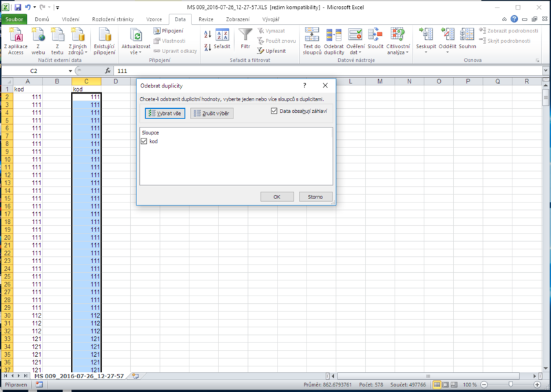The height and width of the screenshot is (392, 551).
Task: Click into the formula bar showing 111
Action: click(328, 71)
